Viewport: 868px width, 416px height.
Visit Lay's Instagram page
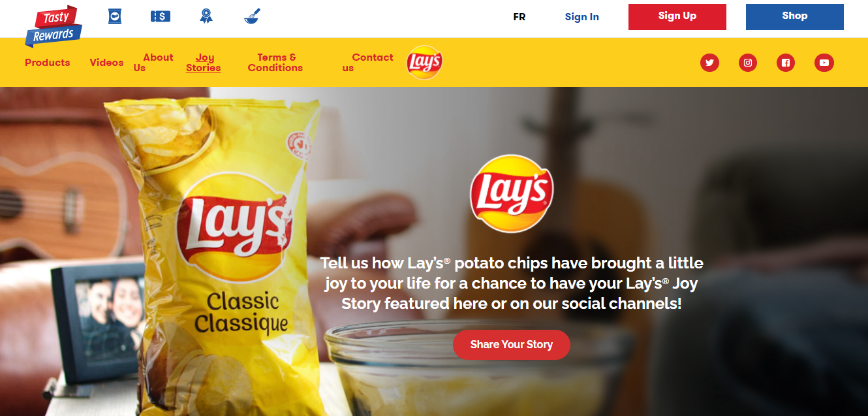(x=748, y=63)
